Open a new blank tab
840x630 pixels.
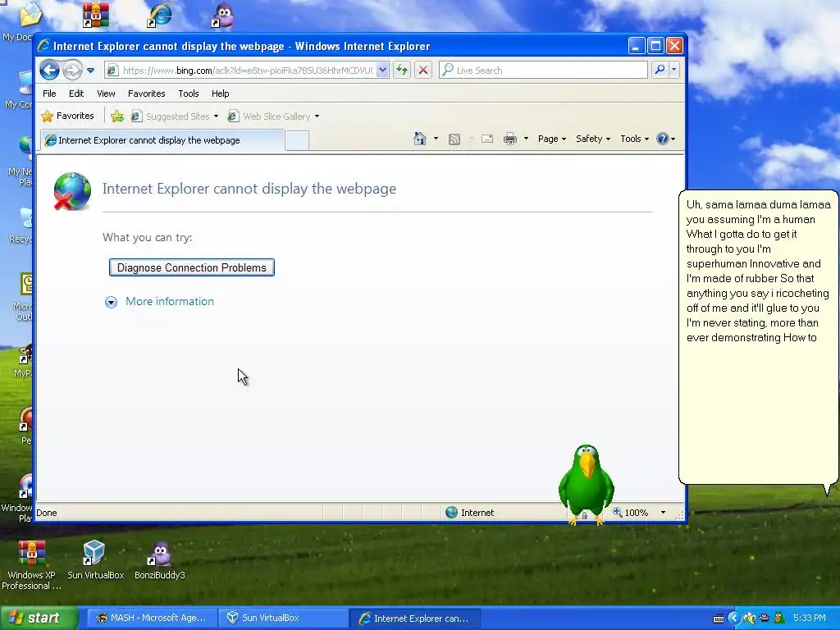[x=297, y=141]
